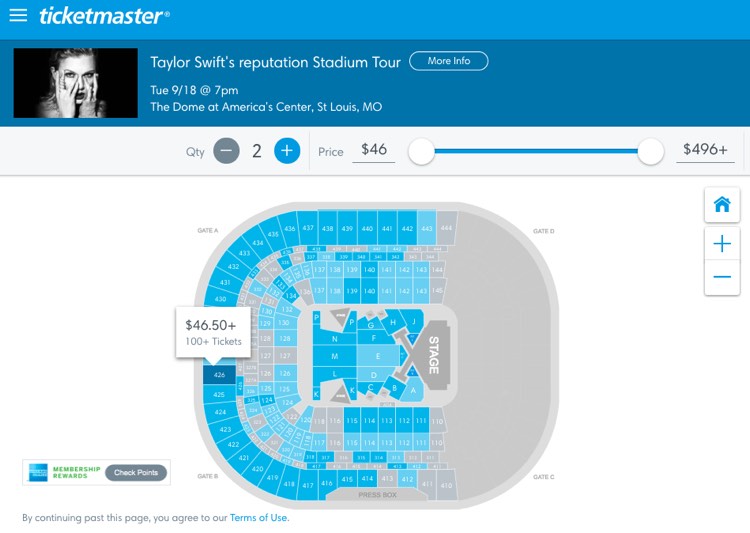Reset seat map with home icon
The width and height of the screenshot is (750, 533).
pos(722,205)
